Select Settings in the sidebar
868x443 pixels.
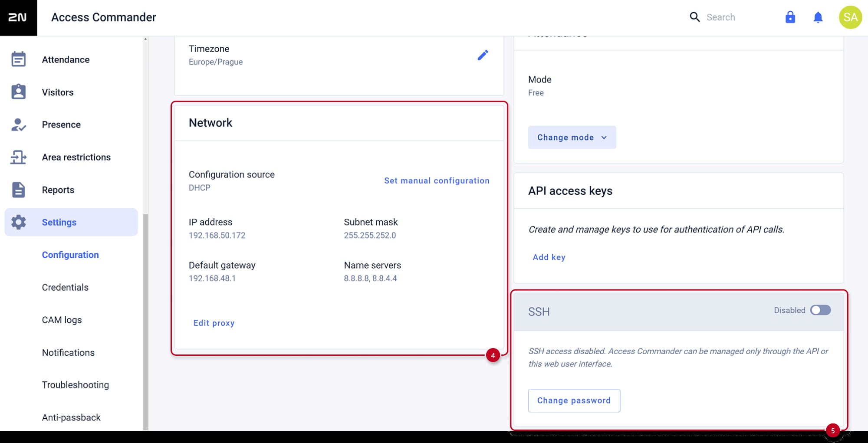coord(71,222)
